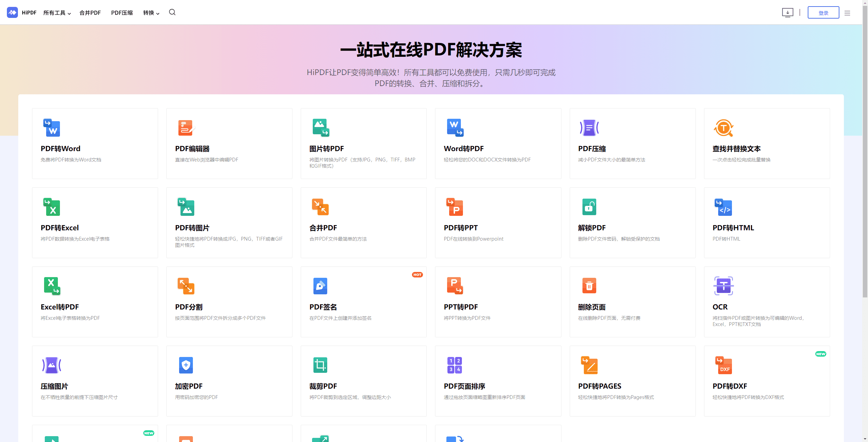
Task: Click the HOT badge on PDF签名
Action: point(417,275)
